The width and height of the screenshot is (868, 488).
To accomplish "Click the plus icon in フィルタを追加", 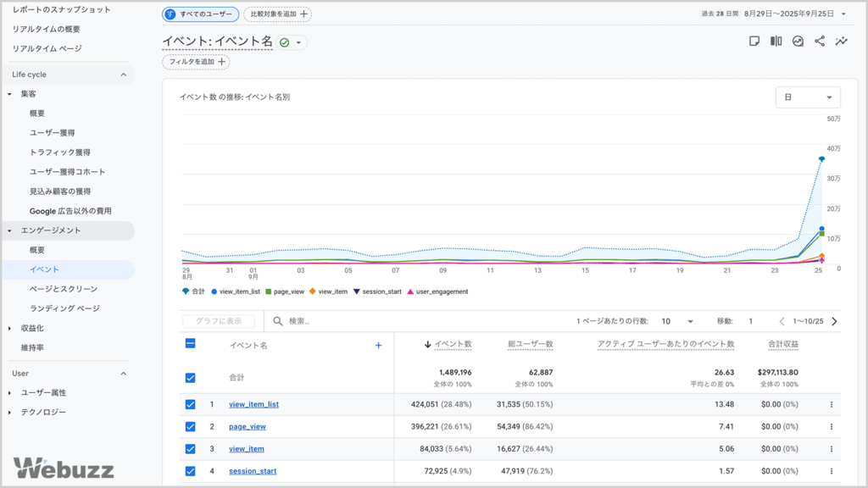I will 221,61.
